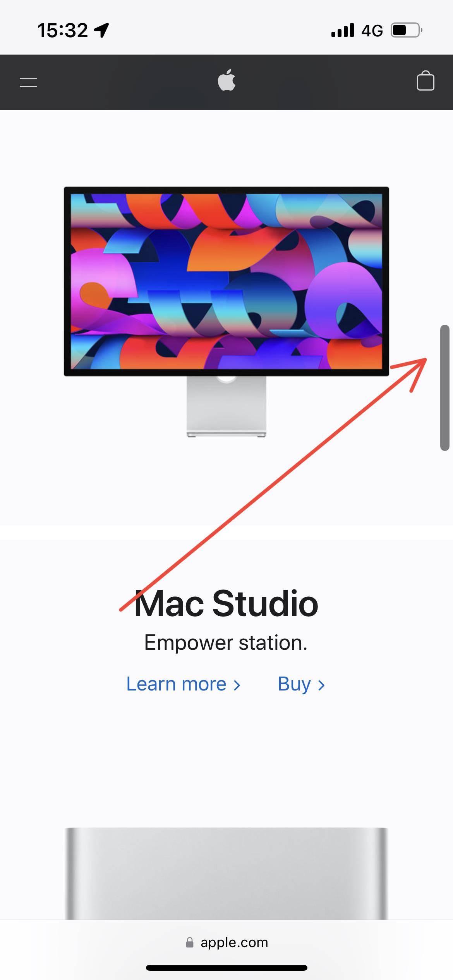
Task: Tap the location arrow beside the clock
Action: point(101,30)
